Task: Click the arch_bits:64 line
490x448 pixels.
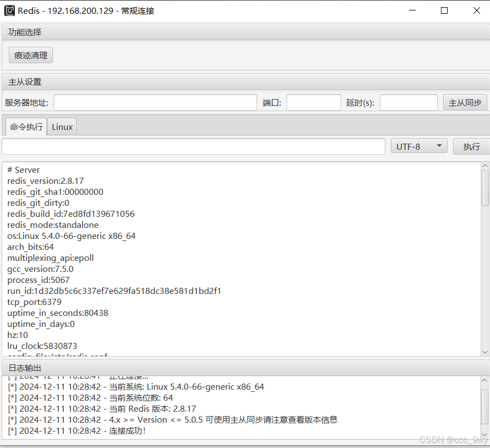Action: (31, 247)
